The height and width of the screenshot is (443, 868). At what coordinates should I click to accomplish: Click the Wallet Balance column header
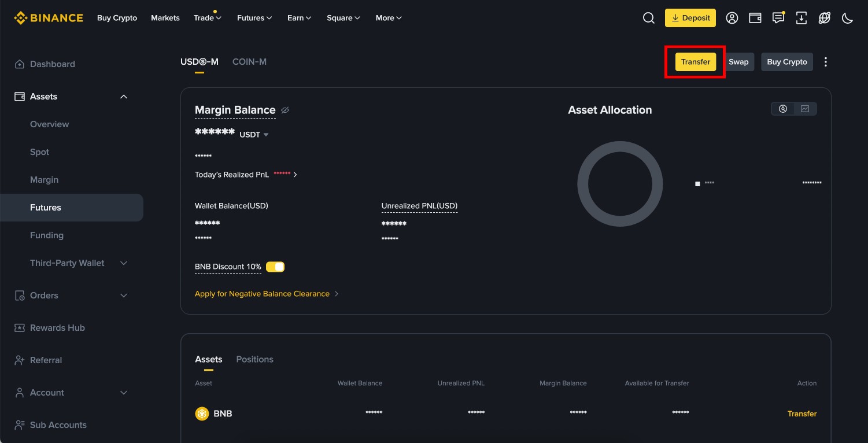click(360, 383)
